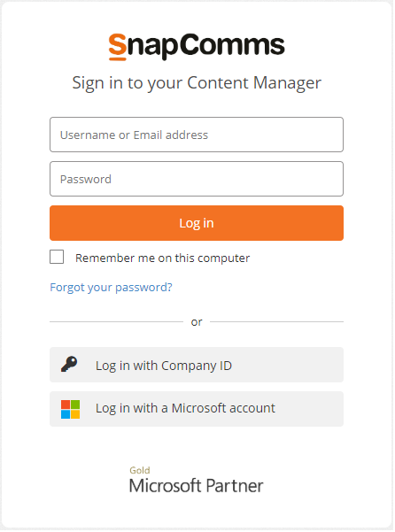
Task: Focus the Username or Email address field
Action: click(x=197, y=135)
